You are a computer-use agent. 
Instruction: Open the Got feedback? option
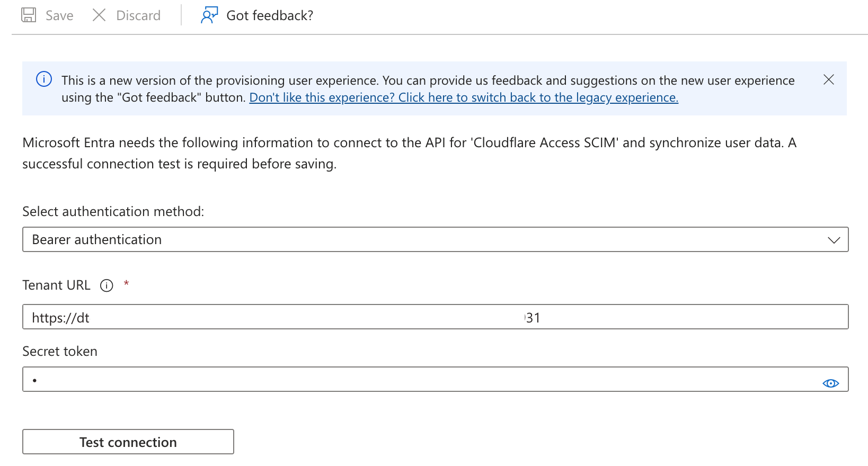point(270,16)
